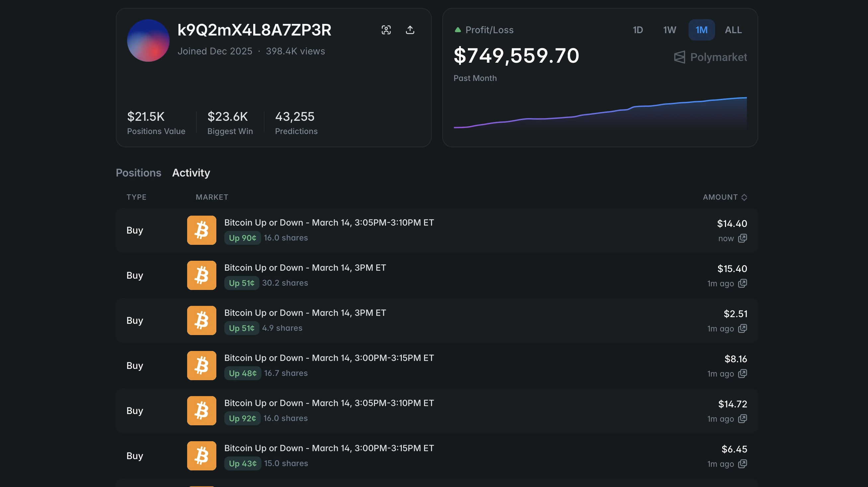868x487 pixels.
Task: Switch to the Positions tab
Action: [138, 173]
